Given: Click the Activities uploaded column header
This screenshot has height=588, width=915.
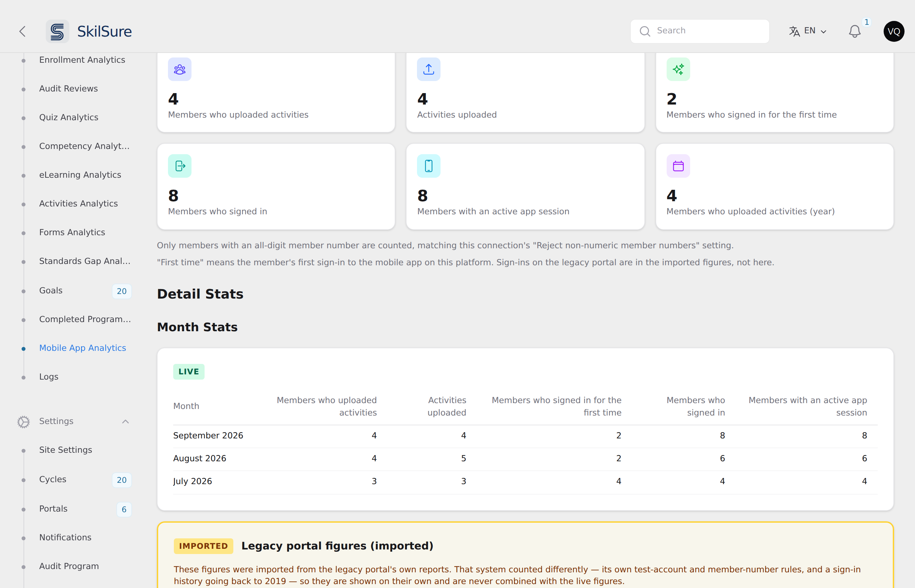Looking at the screenshot, I should (447, 406).
